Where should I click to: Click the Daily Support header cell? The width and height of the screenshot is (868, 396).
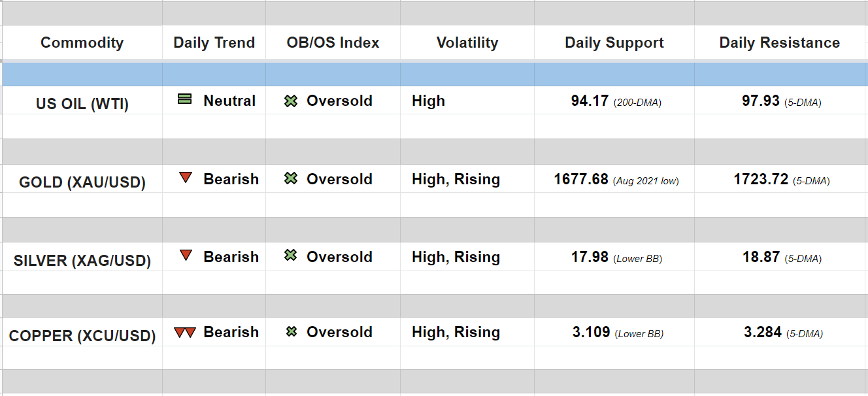tap(614, 43)
